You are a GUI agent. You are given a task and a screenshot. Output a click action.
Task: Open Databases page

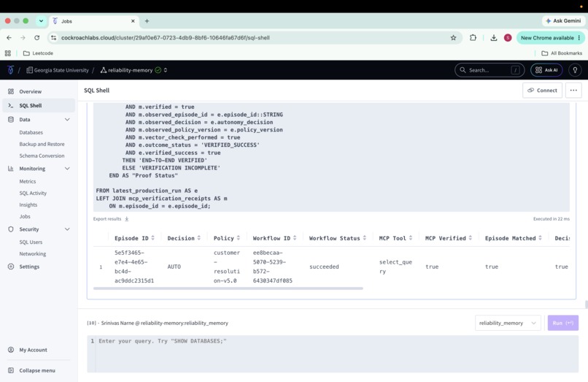coord(31,133)
